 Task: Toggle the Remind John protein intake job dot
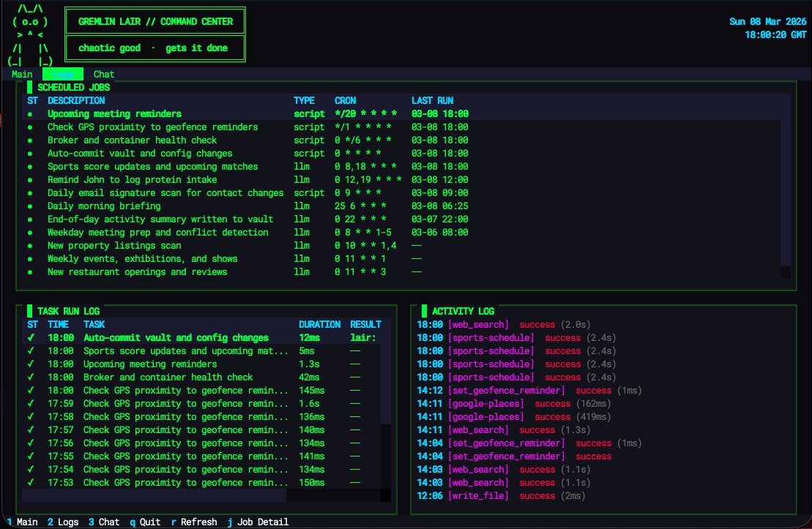pos(30,179)
